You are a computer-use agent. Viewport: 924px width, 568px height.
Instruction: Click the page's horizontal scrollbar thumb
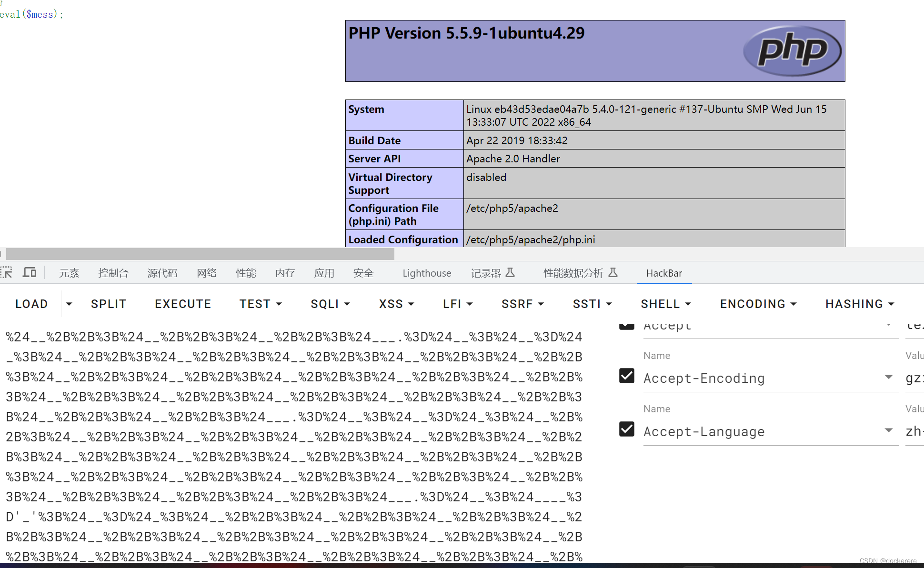click(x=200, y=254)
